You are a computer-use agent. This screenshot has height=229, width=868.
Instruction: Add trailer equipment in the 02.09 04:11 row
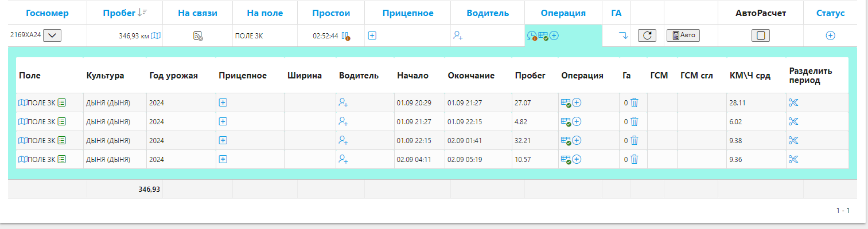tap(223, 159)
